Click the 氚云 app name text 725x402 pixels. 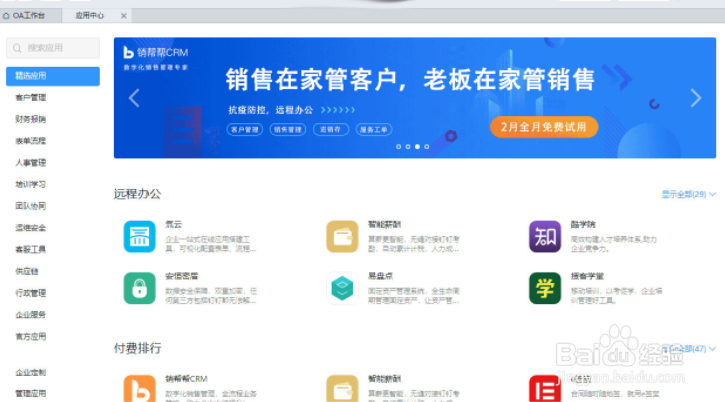tap(173, 225)
